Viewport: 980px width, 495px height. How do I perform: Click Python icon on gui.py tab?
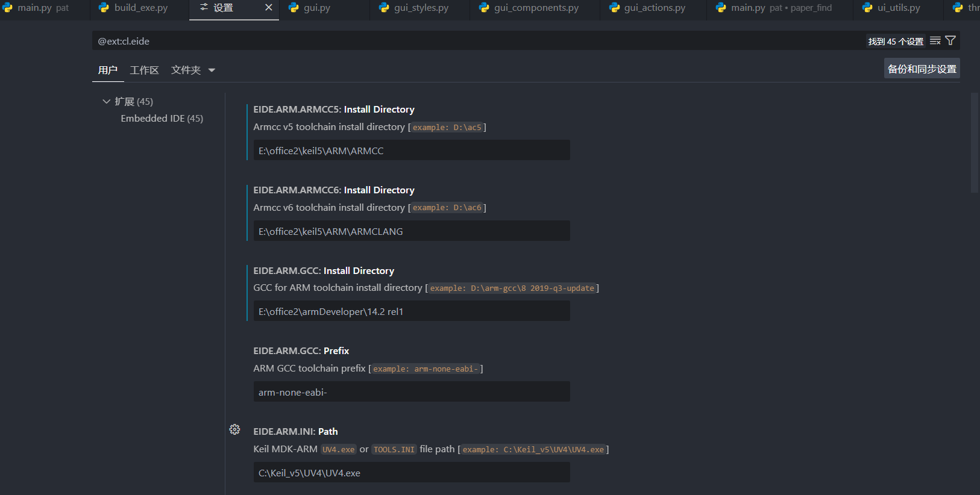pos(294,8)
